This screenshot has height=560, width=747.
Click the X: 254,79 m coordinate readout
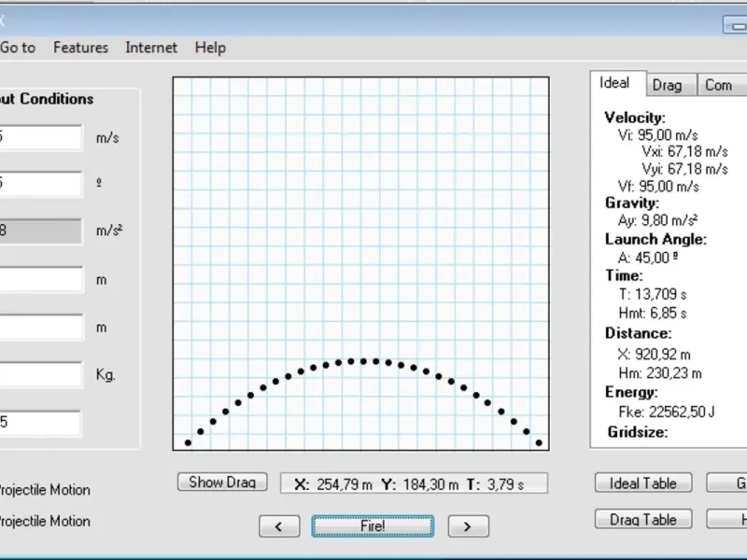pos(333,484)
